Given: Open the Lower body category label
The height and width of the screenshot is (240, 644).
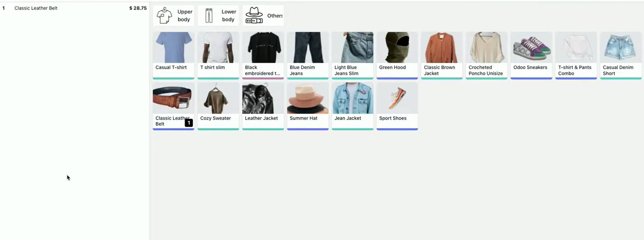Looking at the screenshot, I should [229, 15].
